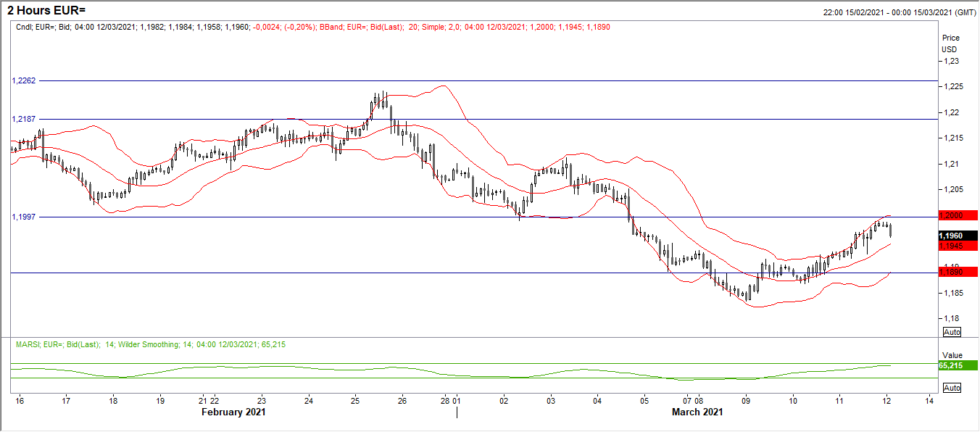Screen dimensions: 980x432
Task: Click the red 1,2000 upper band price tag
Action: pos(958,216)
